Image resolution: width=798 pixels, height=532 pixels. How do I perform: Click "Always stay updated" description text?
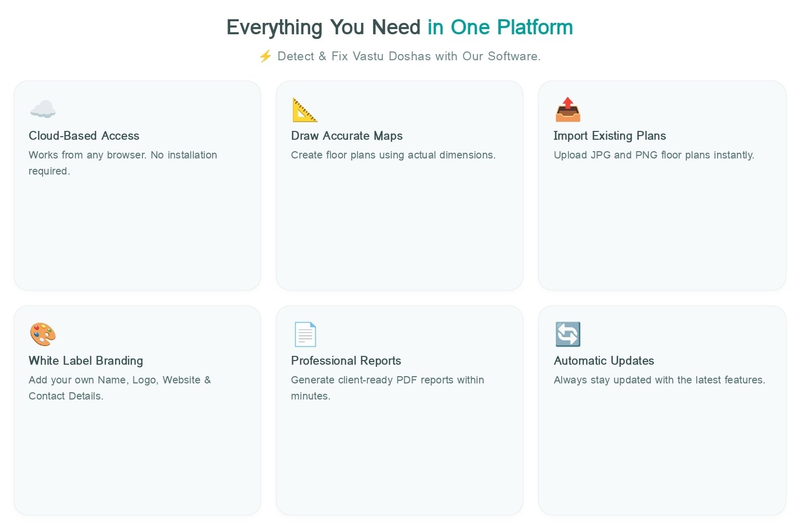pos(659,380)
